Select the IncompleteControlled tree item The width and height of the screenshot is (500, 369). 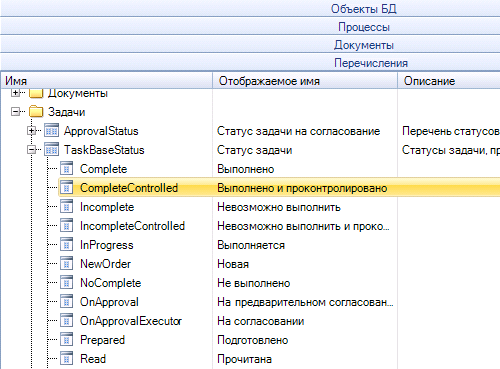tap(132, 226)
